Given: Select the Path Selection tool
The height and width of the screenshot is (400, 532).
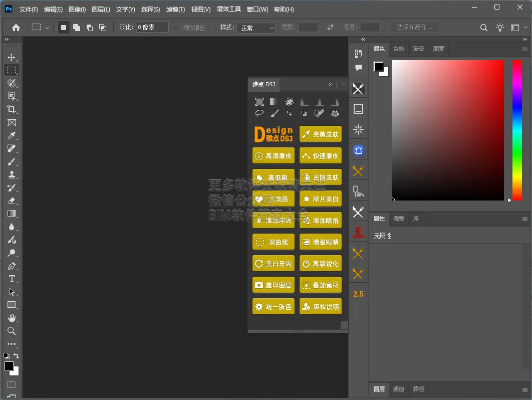Looking at the screenshot, I should click(x=12, y=292).
